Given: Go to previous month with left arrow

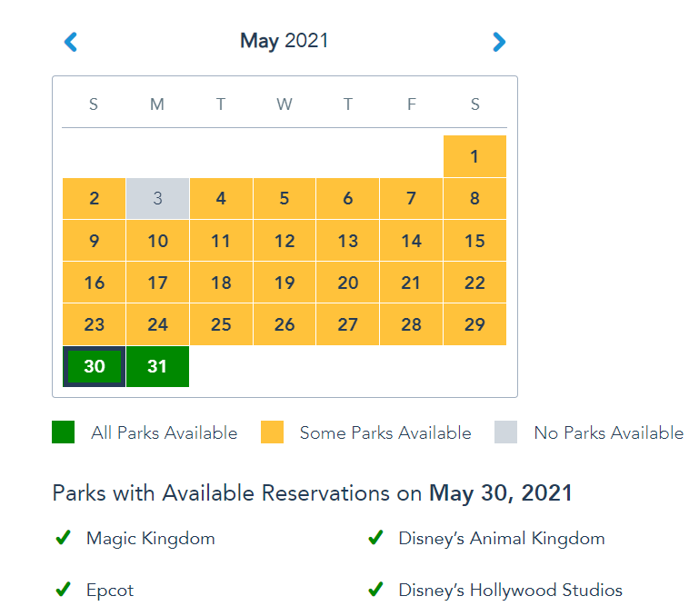Looking at the screenshot, I should click(71, 42).
